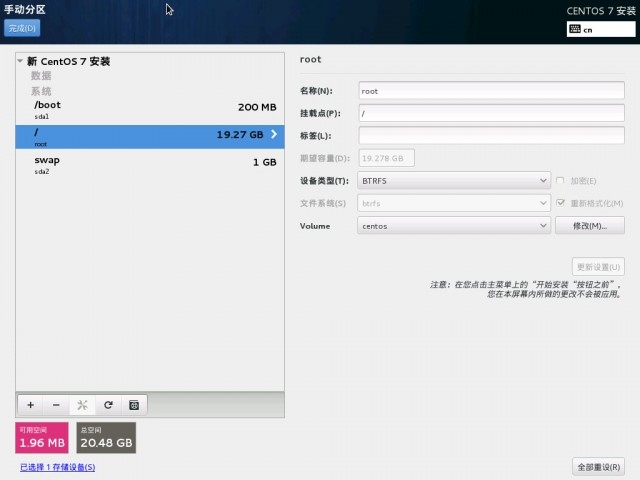Open the help and summary icon beside reload

tap(134, 405)
